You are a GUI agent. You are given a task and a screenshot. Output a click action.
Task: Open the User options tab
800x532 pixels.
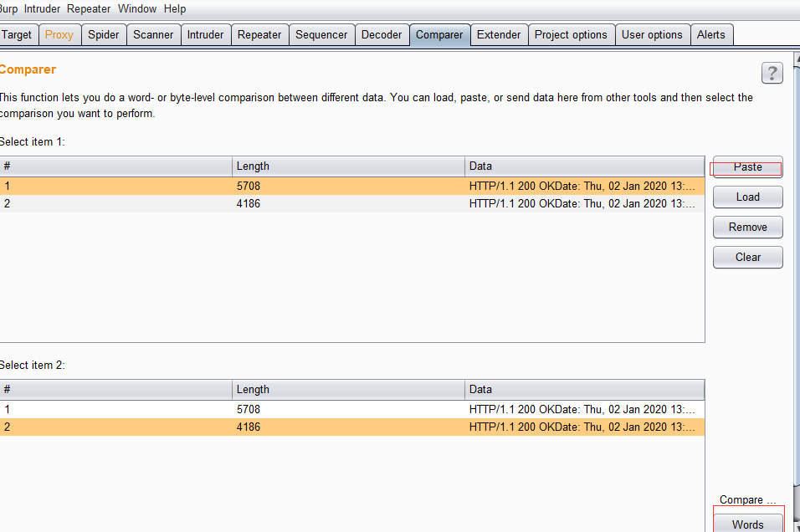point(653,34)
